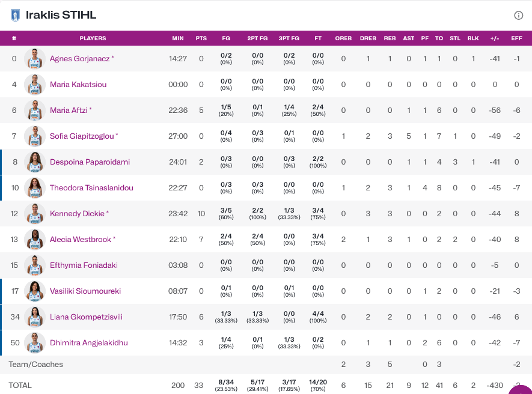Click the +/- column header
This screenshot has width=532, height=394.
(x=495, y=38)
